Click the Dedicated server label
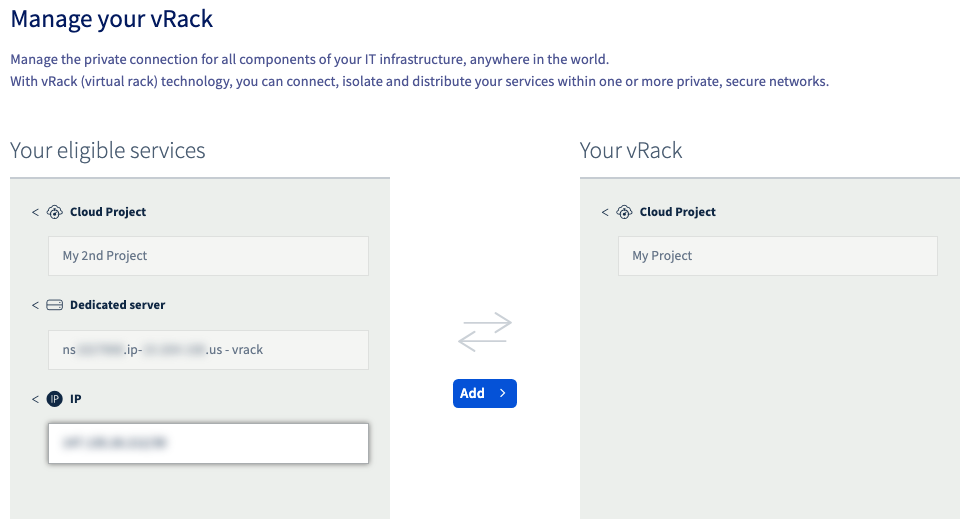The height and width of the screenshot is (530, 970). click(118, 305)
